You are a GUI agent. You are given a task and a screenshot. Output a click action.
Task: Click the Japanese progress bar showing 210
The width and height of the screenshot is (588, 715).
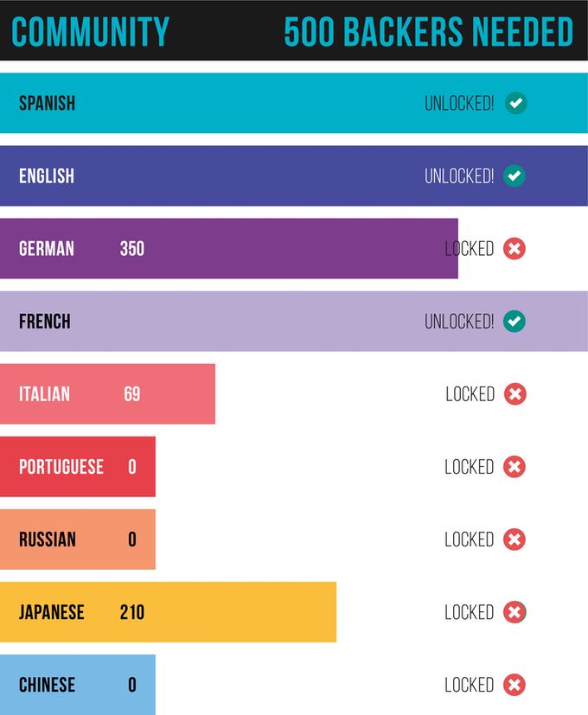click(169, 612)
